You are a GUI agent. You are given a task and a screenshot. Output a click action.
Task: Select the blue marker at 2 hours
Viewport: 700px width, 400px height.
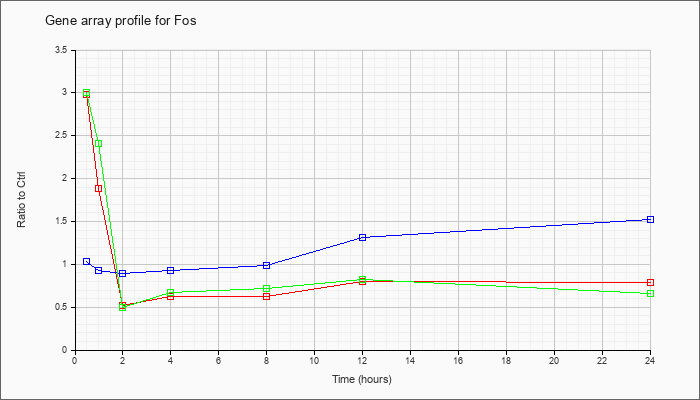[122, 273]
